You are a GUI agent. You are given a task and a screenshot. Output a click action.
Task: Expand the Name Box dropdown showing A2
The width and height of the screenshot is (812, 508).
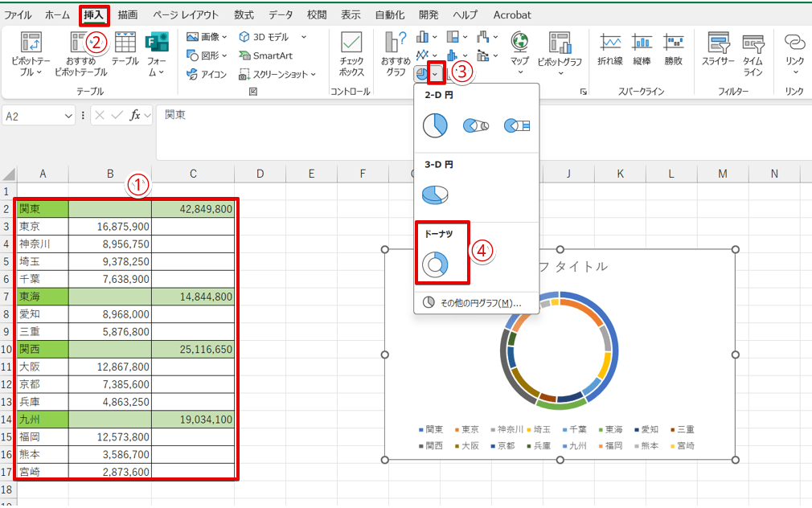(x=68, y=116)
